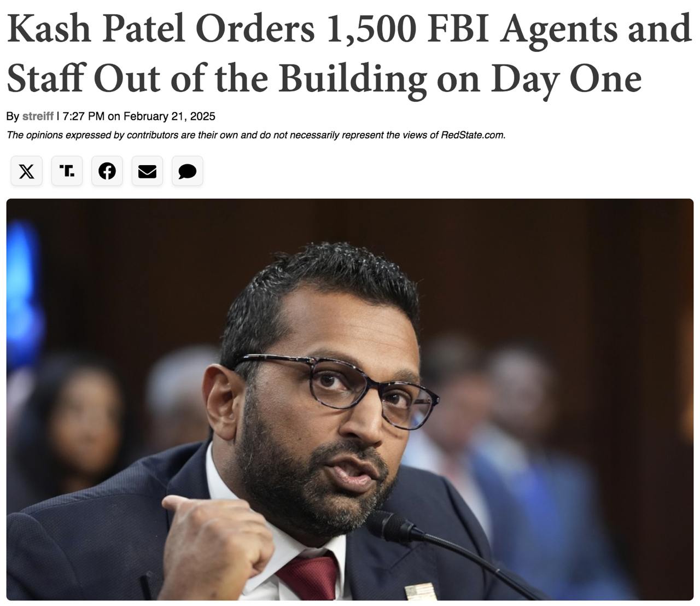The height and width of the screenshot is (606, 700).
Task: Share the article via email envelope icon
Action: click(147, 171)
